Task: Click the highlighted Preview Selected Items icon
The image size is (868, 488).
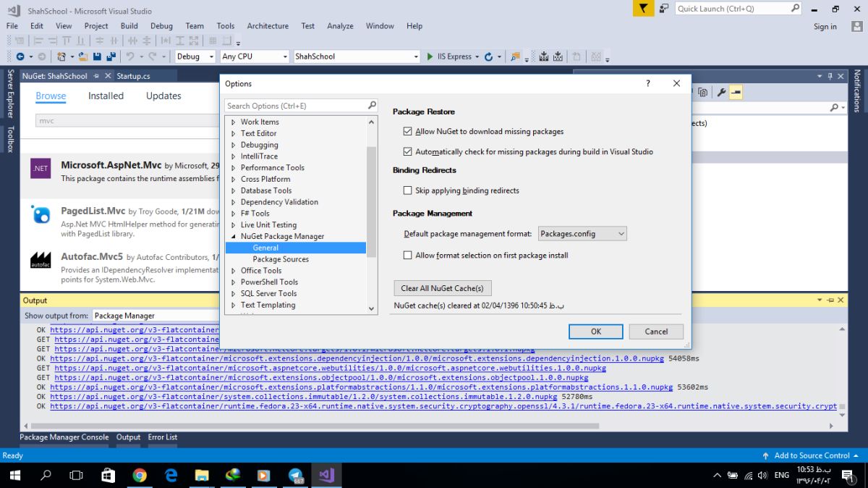Action: 736,93
